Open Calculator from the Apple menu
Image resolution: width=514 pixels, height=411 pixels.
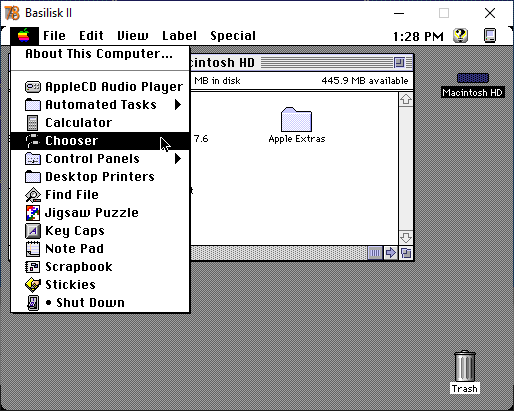tap(100, 123)
